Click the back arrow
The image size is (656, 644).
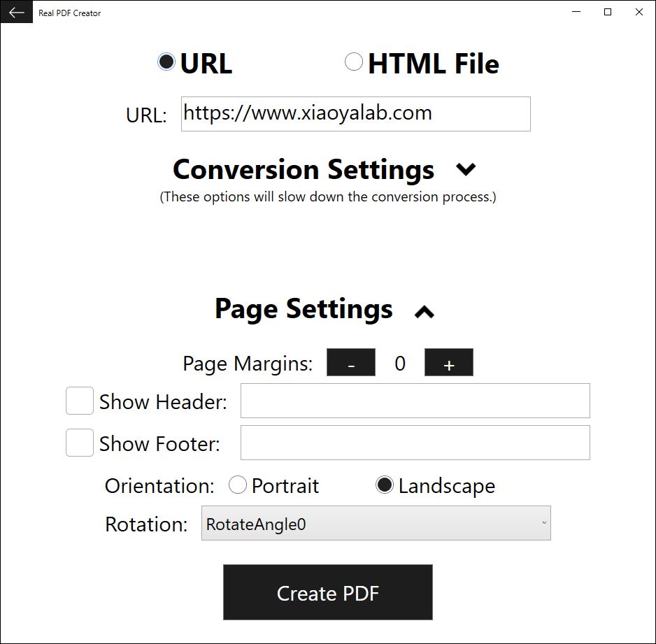[x=15, y=12]
